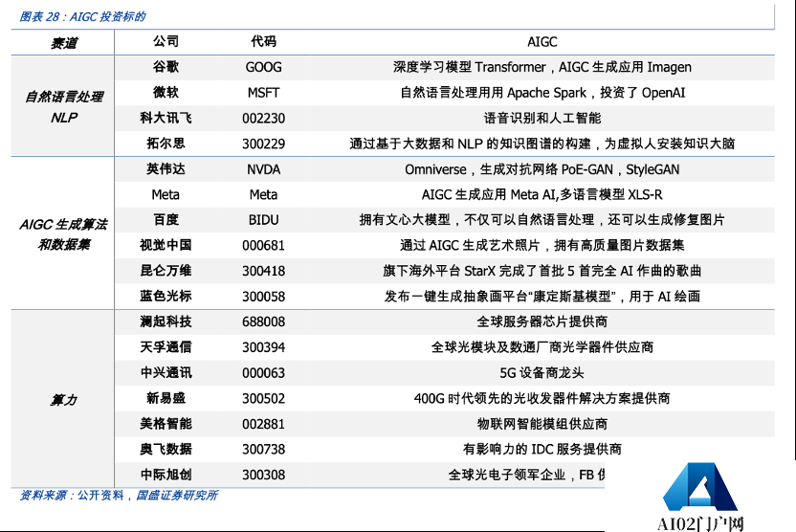Click stock code '300229'
The image size is (796, 532).
click(x=263, y=144)
